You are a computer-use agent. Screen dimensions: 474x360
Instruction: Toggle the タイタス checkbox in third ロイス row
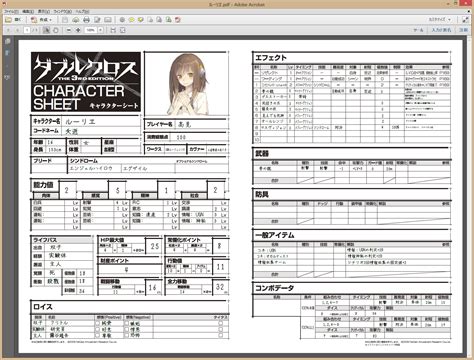click(x=220, y=335)
